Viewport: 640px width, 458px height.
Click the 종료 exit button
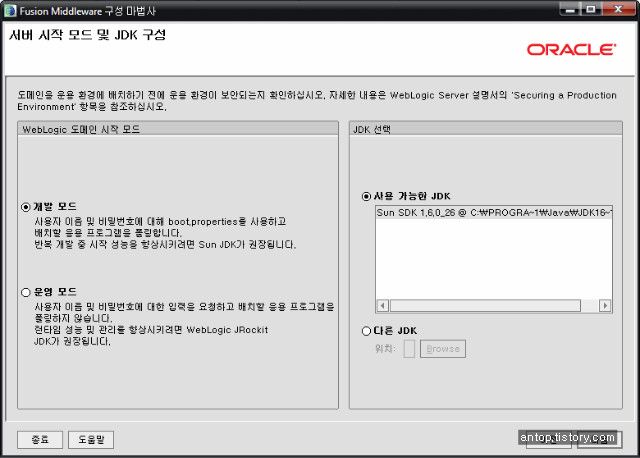click(40, 440)
